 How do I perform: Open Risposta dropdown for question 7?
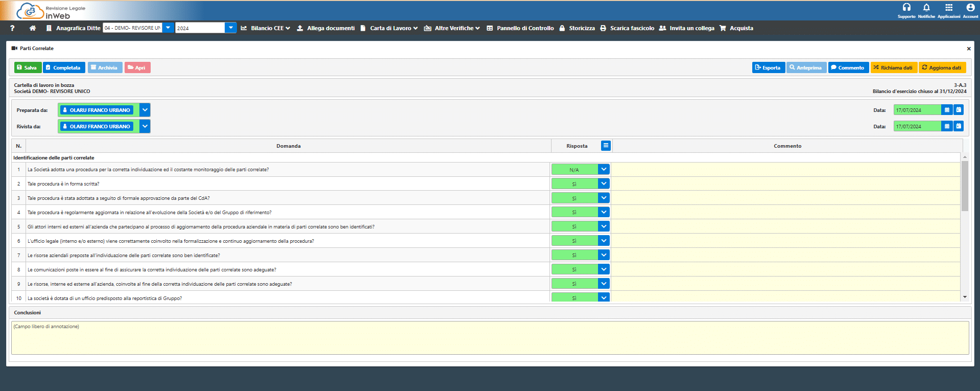click(x=604, y=255)
